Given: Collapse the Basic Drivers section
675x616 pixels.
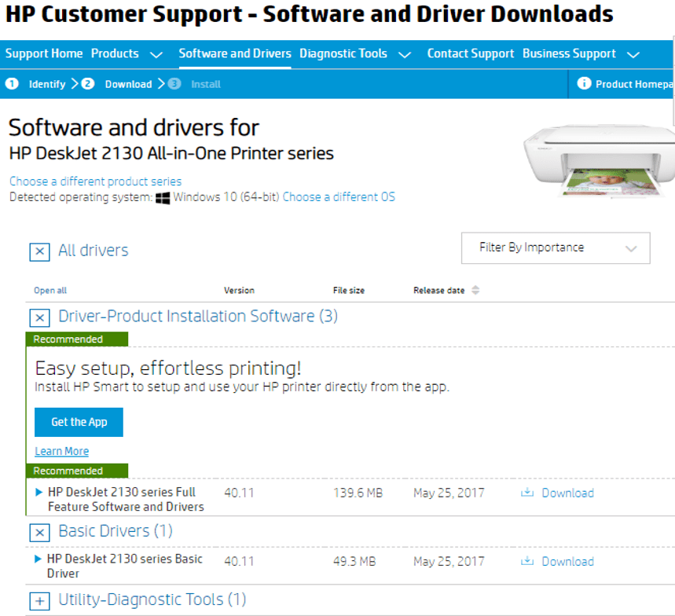Looking at the screenshot, I should (x=39, y=533).
